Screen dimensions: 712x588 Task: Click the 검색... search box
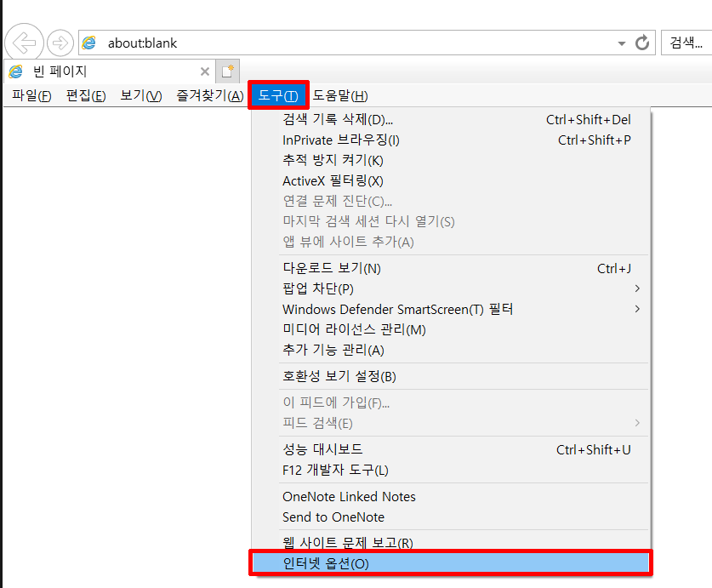pos(686,43)
